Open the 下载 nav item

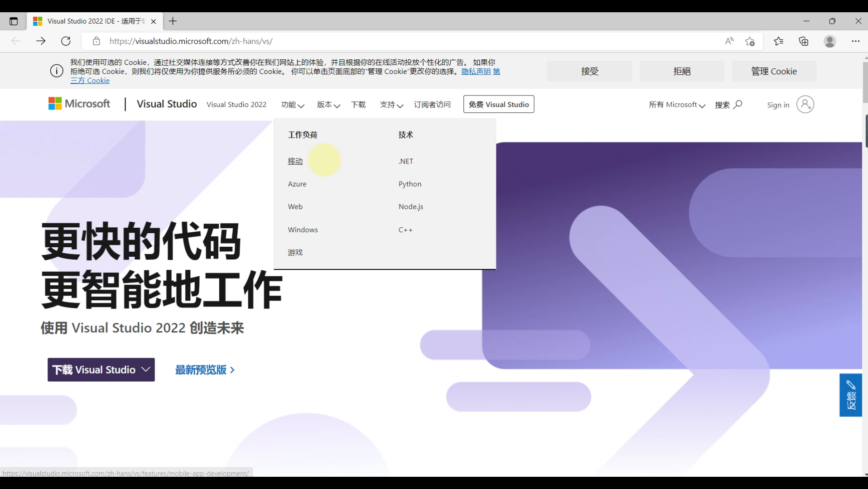[358, 105]
